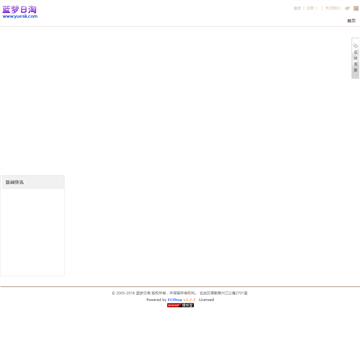Open the 登录 login link
This screenshot has width=360, height=360.
297,8
